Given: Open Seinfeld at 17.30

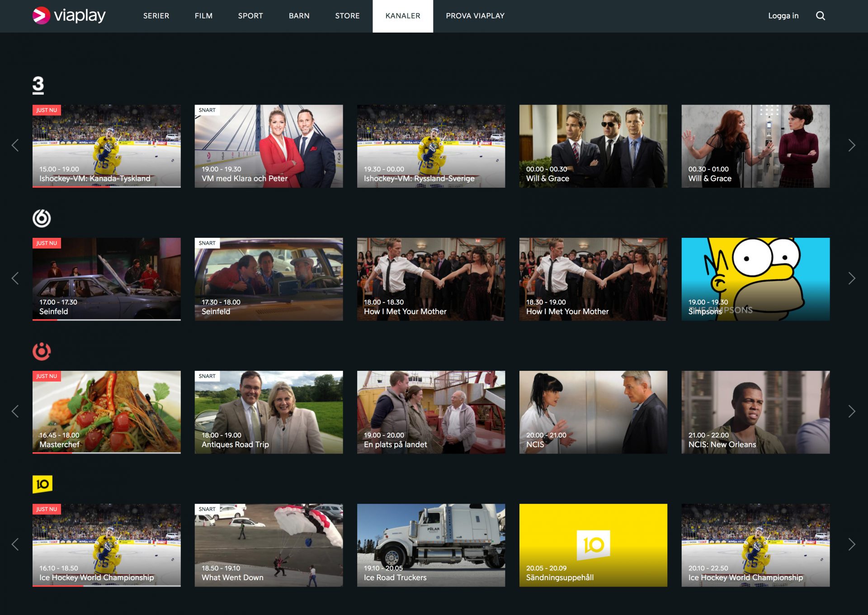Looking at the screenshot, I should coord(269,279).
